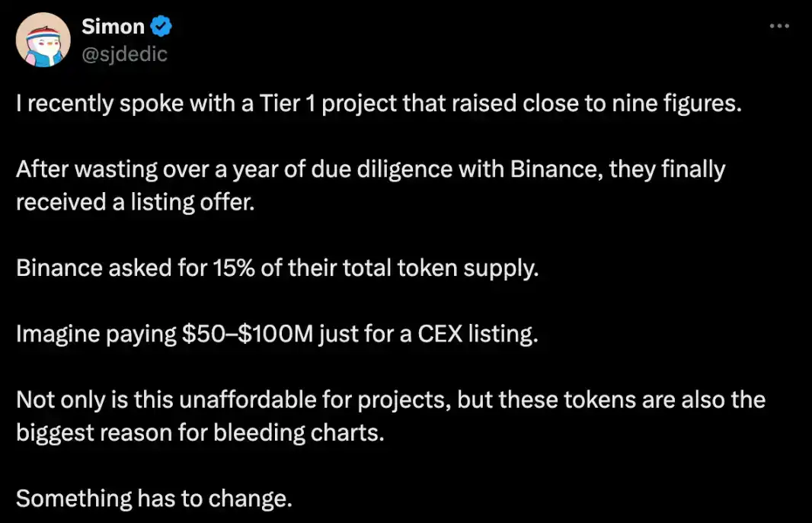Click the line starting 'After wasting over a year'
The width and height of the screenshot is (812, 523).
370,168
